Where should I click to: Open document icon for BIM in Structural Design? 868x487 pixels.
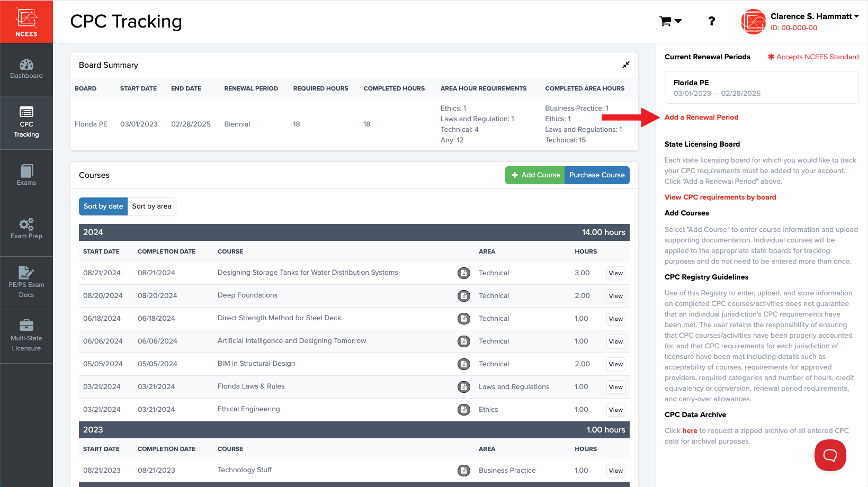coord(464,364)
